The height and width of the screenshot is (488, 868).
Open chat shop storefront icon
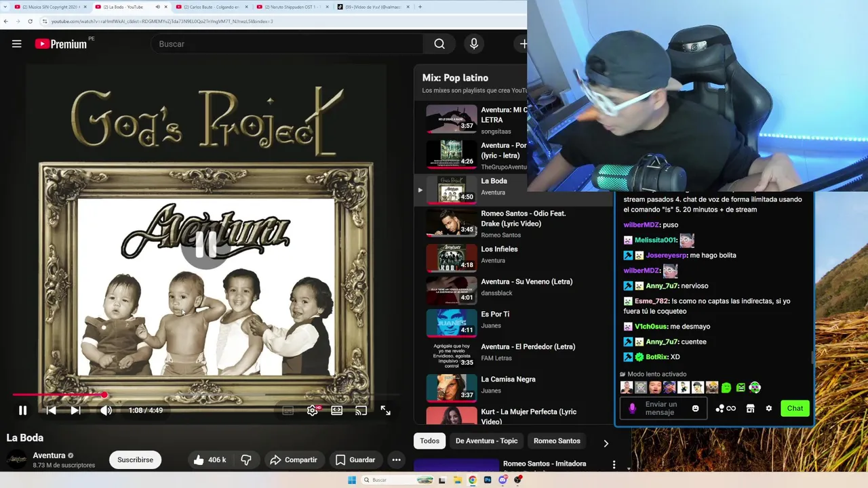[x=750, y=408]
